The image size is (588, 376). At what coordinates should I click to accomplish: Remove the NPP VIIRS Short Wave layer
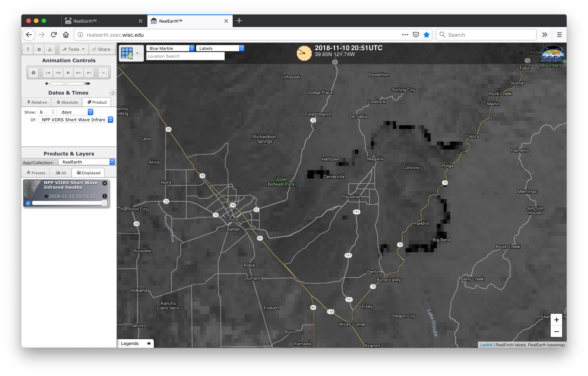(x=105, y=183)
